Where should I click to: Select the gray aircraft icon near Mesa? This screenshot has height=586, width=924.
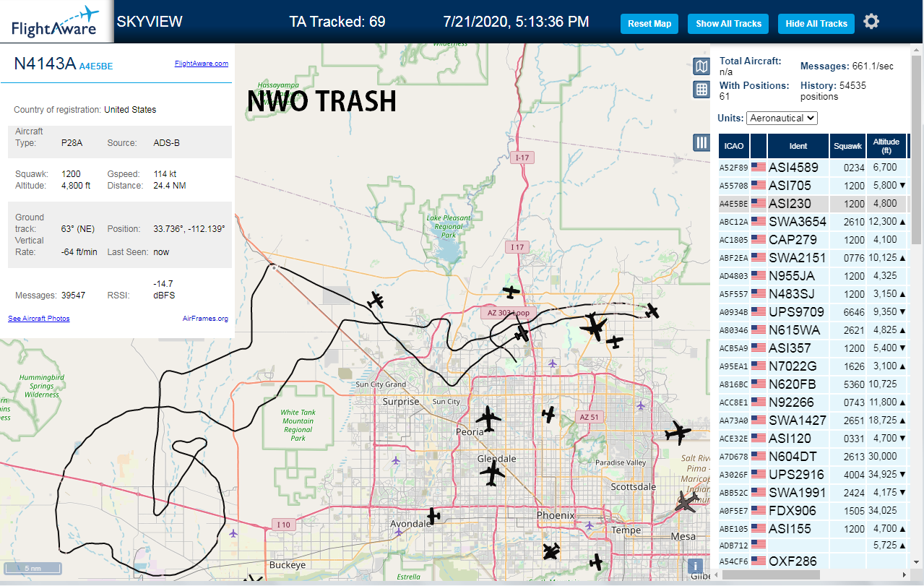point(686,501)
